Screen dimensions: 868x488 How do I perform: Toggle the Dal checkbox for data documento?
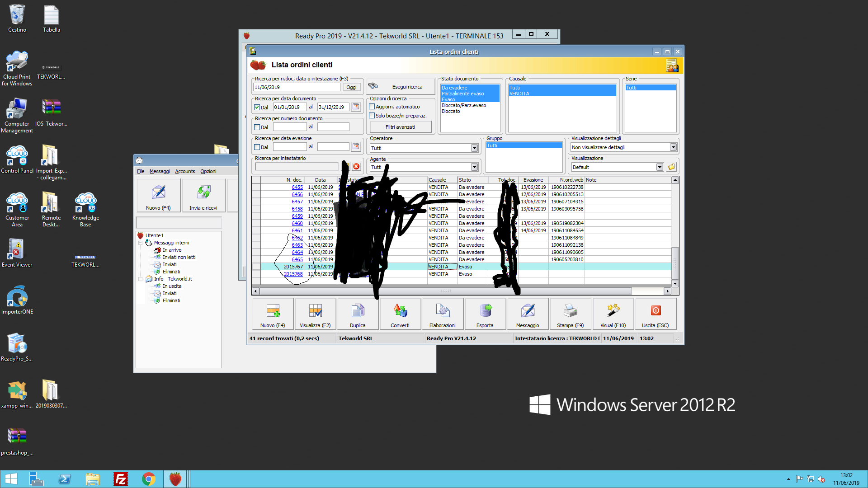pyautogui.click(x=257, y=108)
